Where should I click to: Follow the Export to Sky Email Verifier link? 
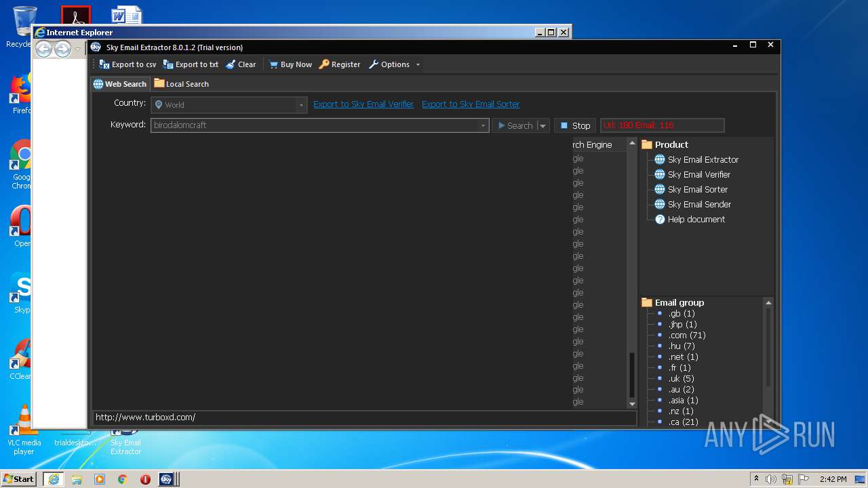click(363, 104)
